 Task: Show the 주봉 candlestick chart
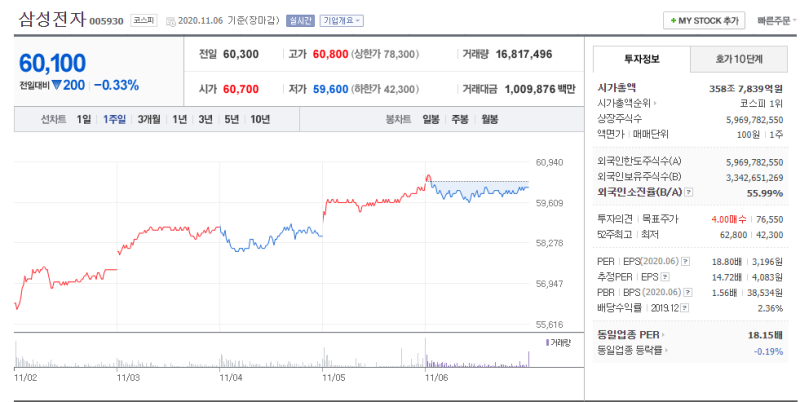tap(460, 119)
